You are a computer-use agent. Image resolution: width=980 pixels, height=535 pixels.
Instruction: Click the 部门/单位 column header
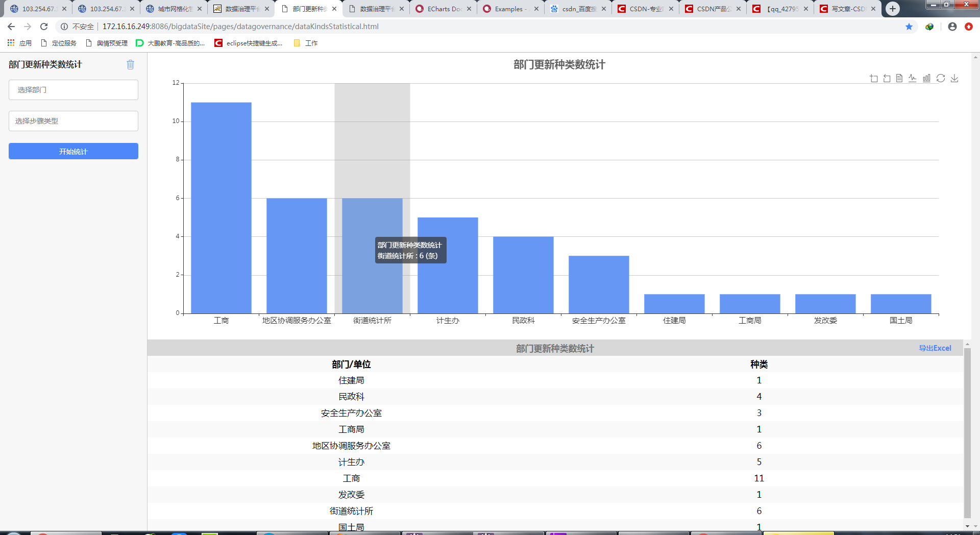pyautogui.click(x=351, y=364)
